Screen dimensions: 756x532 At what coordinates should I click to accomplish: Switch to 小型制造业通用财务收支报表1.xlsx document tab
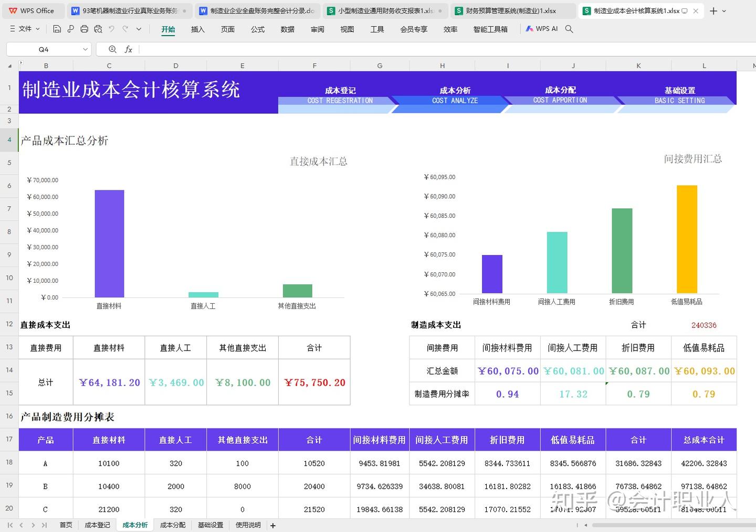tap(385, 10)
